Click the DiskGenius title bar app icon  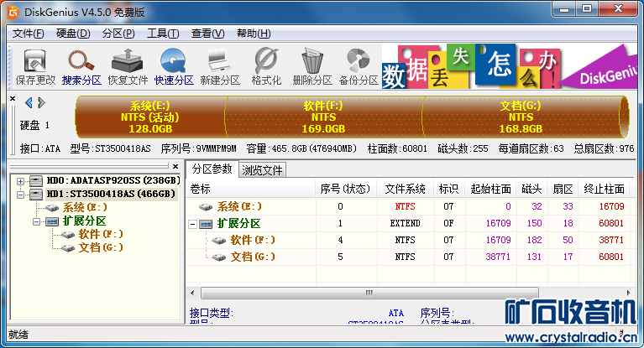(13, 13)
